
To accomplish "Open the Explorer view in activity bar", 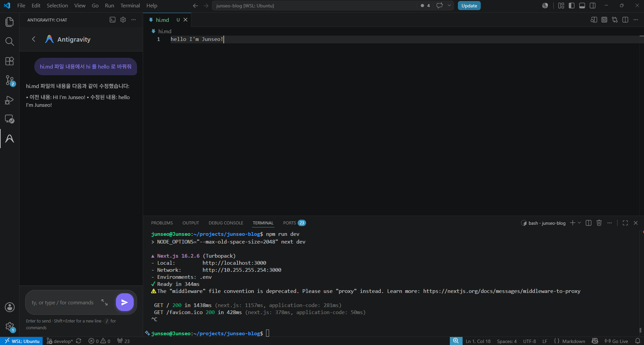I will [x=10, y=22].
